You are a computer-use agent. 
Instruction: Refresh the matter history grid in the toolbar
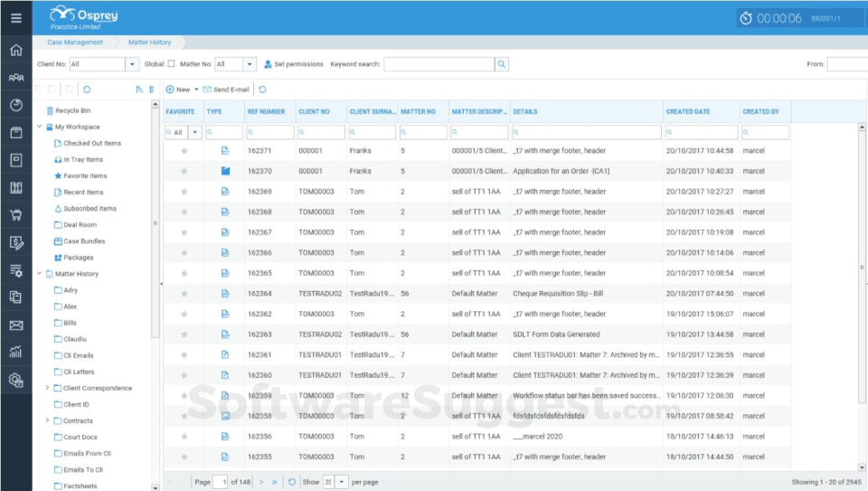coord(262,90)
